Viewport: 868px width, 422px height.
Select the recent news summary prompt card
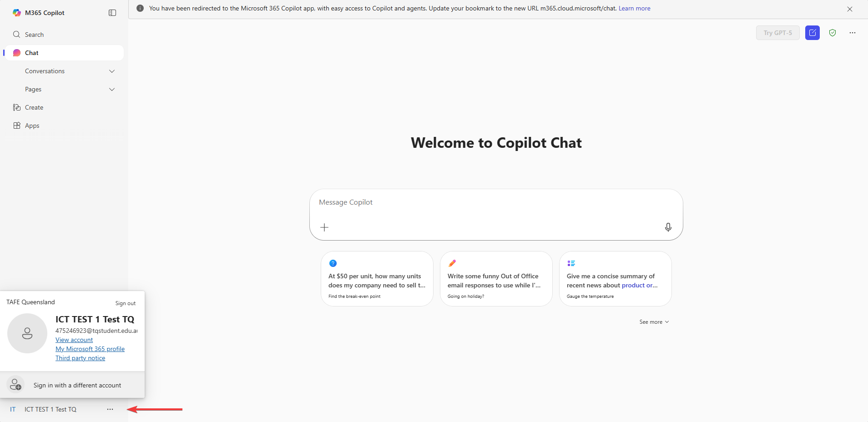click(616, 279)
